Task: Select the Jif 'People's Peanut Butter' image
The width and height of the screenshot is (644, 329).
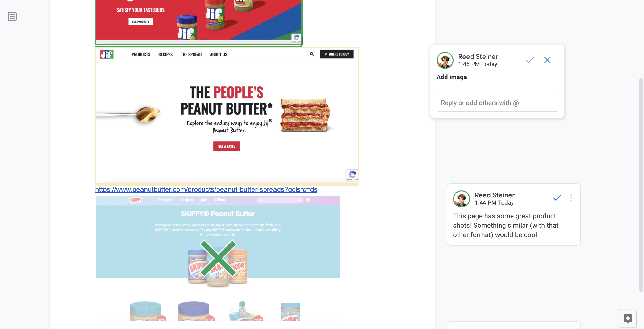Action: tap(227, 116)
